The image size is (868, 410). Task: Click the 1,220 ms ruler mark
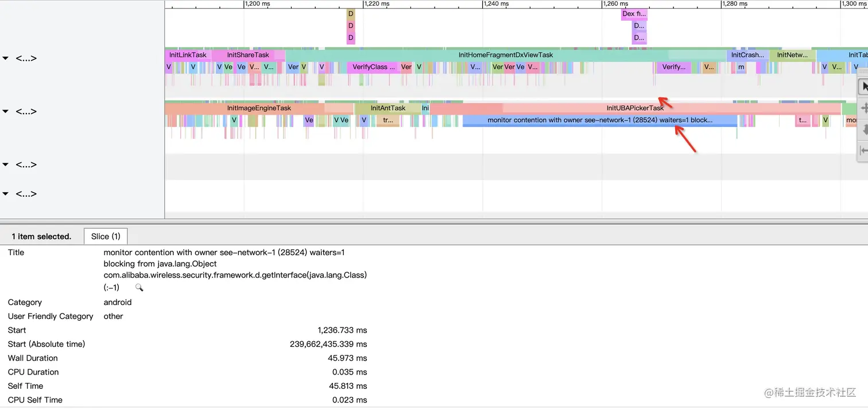pos(377,3)
